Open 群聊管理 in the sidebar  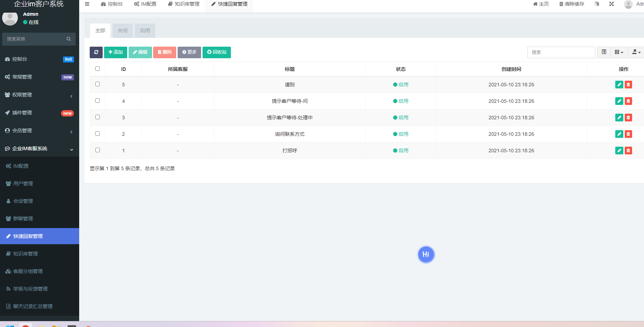click(40, 219)
